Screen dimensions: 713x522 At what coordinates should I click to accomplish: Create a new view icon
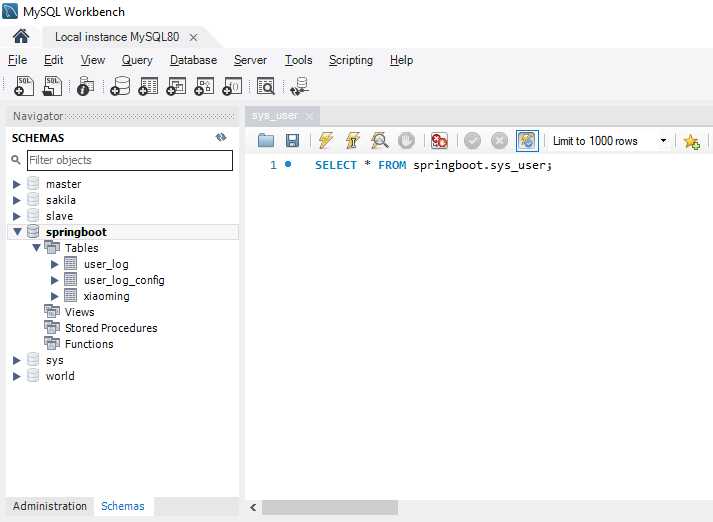(176, 86)
